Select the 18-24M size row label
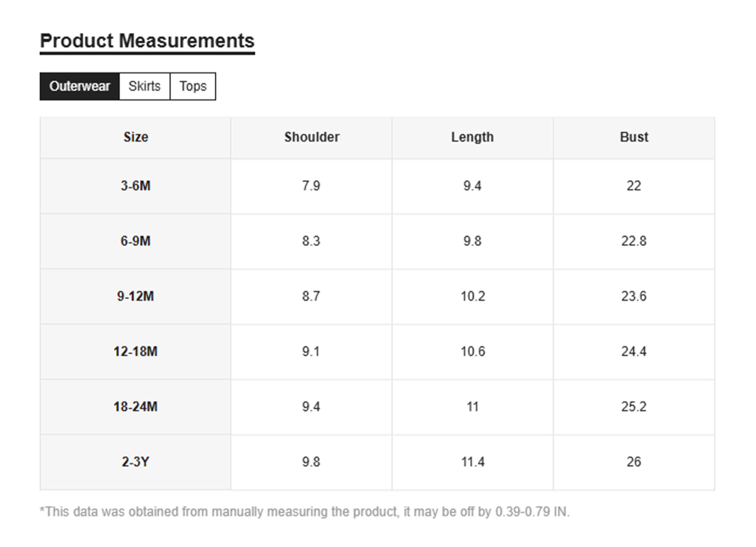756x547 pixels. click(x=136, y=407)
